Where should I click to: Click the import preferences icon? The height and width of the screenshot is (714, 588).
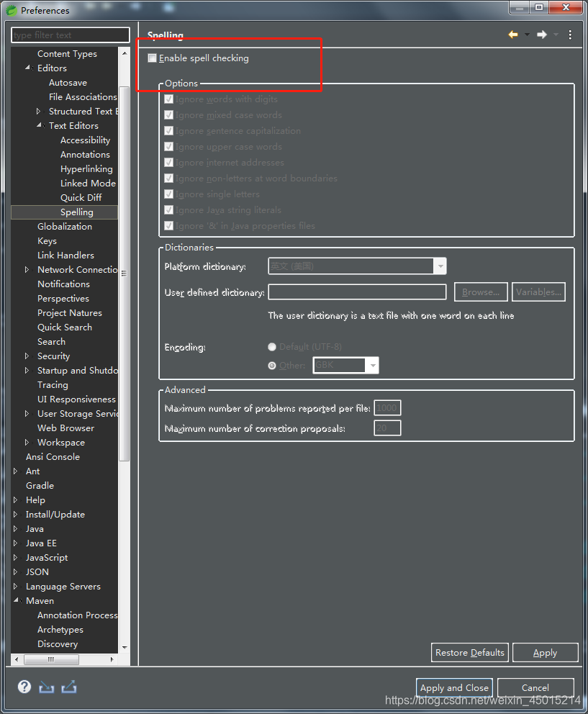(47, 687)
